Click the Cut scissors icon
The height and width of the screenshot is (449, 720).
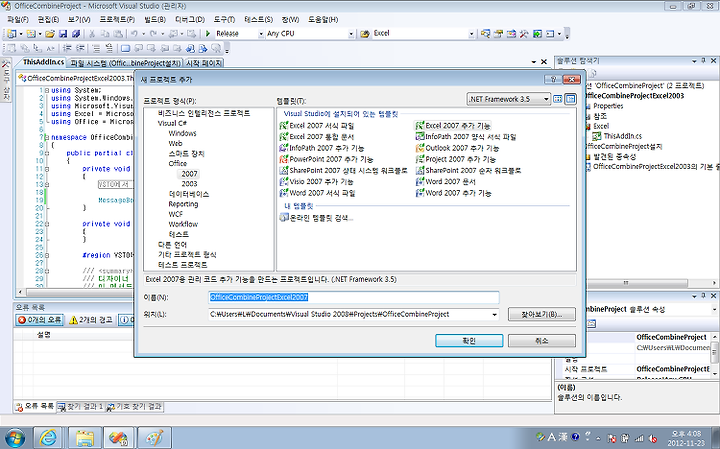(x=92, y=34)
